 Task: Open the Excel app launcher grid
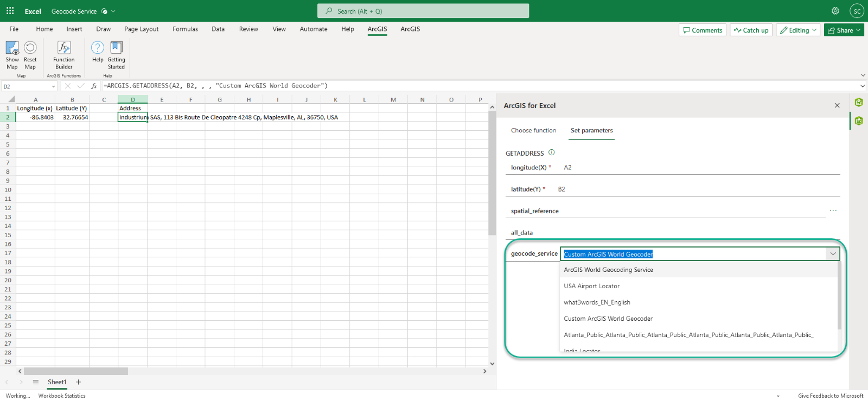tap(10, 11)
